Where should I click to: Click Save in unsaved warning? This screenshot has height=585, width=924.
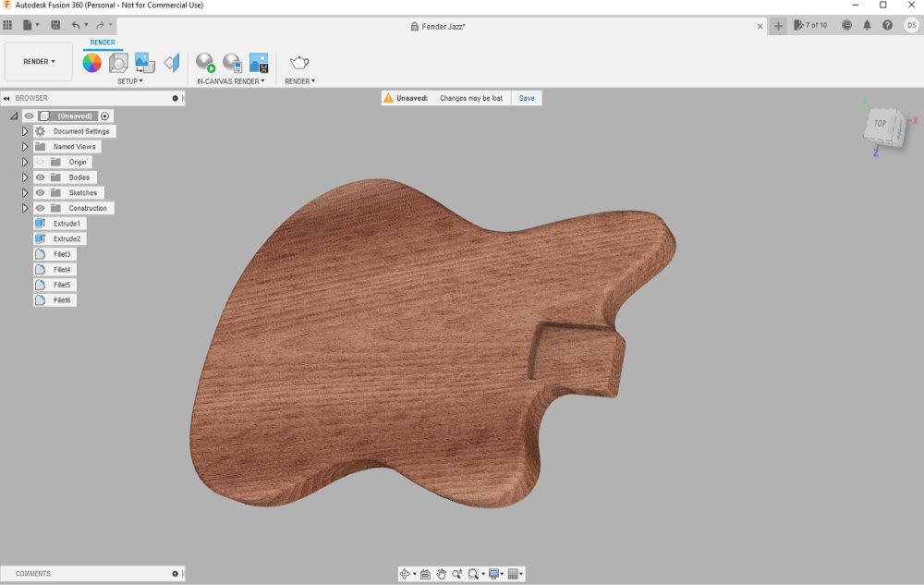click(527, 98)
